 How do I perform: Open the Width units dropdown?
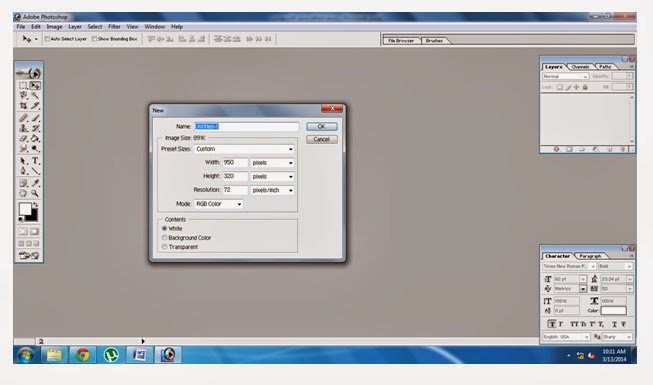coord(272,162)
